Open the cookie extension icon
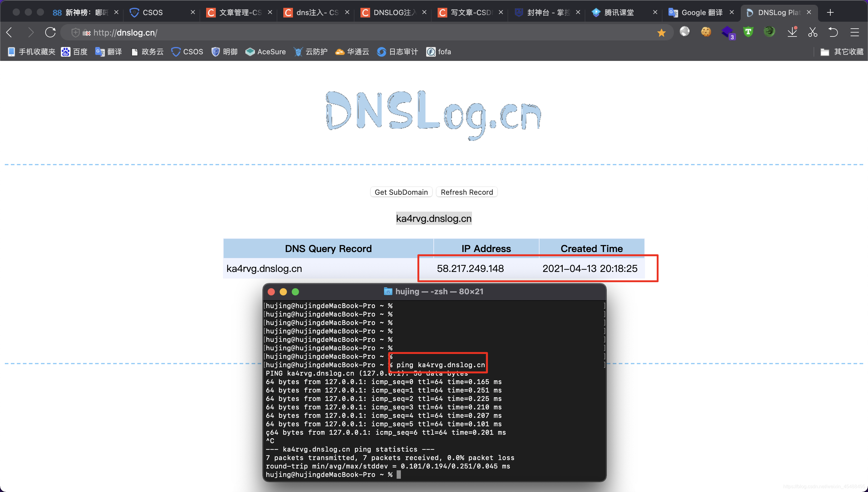The width and height of the screenshot is (868, 492). 706,32
